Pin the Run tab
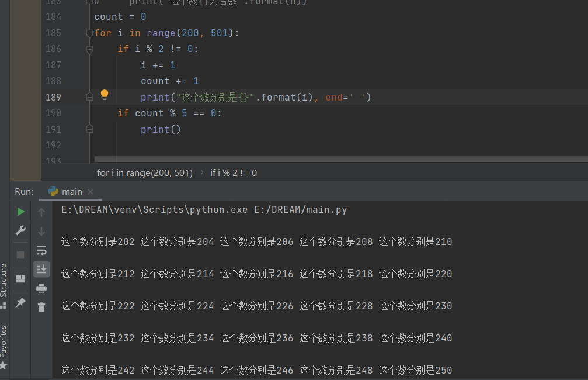Image resolution: width=588 pixels, height=380 pixels. point(20,302)
